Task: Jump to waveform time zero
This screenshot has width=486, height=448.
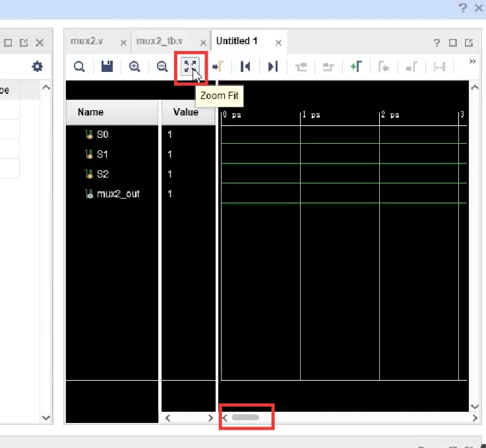Action: 245,67
